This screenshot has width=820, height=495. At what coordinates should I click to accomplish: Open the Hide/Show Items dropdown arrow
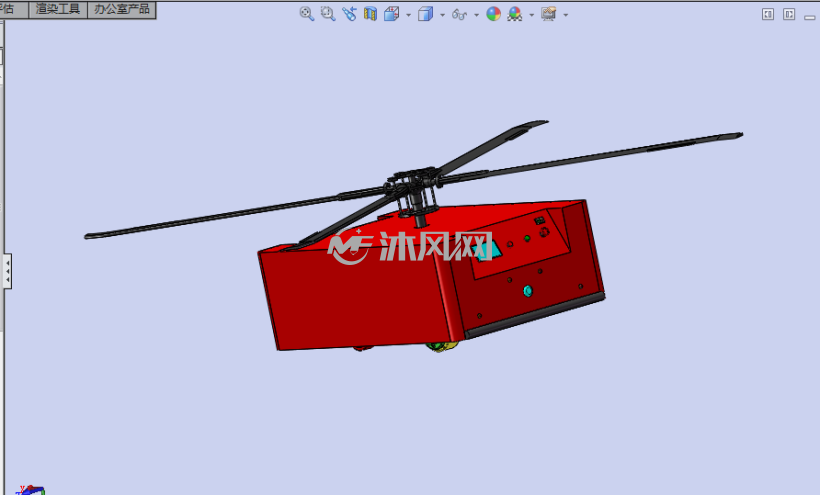(476, 15)
